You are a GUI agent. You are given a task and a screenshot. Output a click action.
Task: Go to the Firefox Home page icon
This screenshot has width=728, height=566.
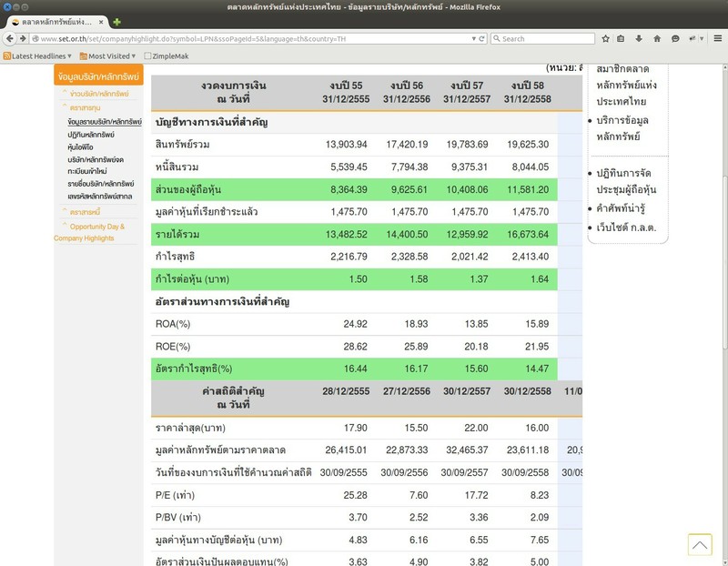[657, 38]
